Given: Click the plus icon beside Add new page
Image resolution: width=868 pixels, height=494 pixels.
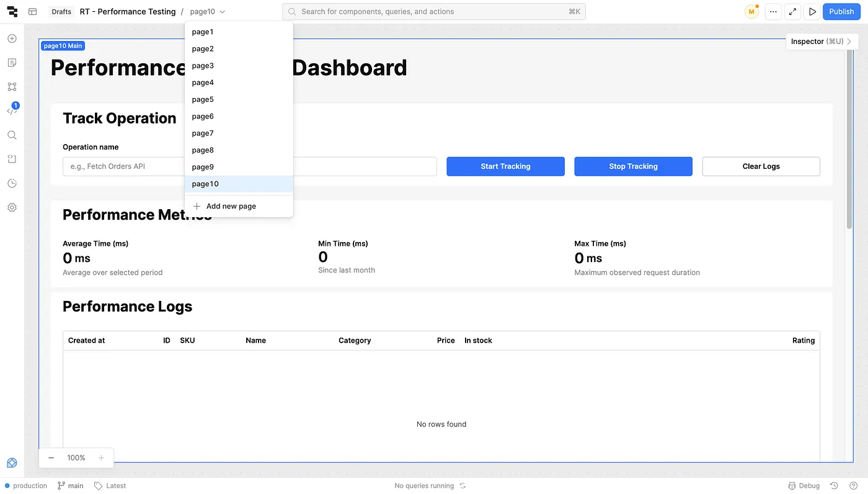Looking at the screenshot, I should (197, 206).
